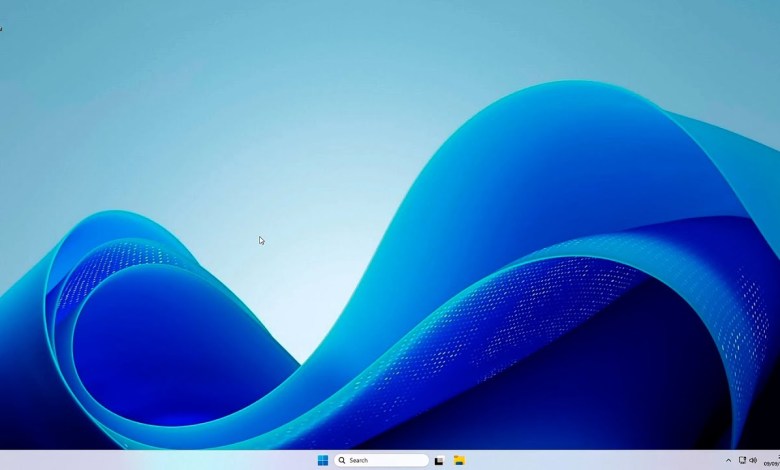Open the network status tray icon
This screenshot has height=470, width=780.
[x=742, y=461]
